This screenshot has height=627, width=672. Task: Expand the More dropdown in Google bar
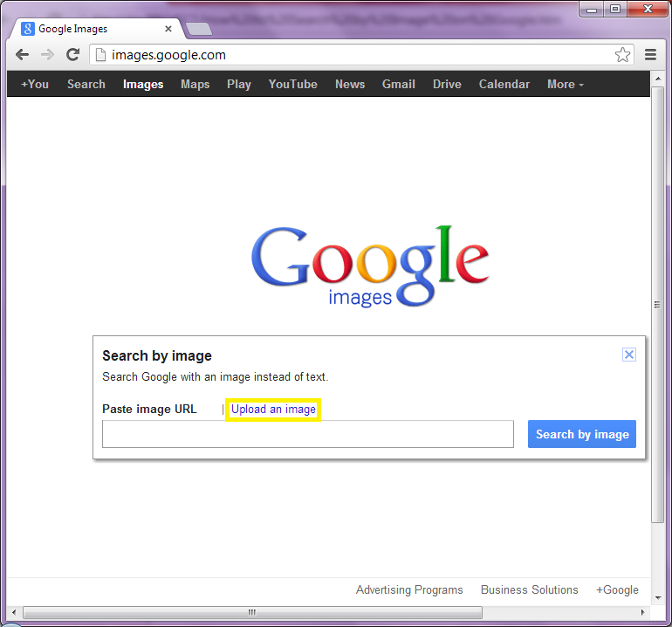tap(566, 84)
